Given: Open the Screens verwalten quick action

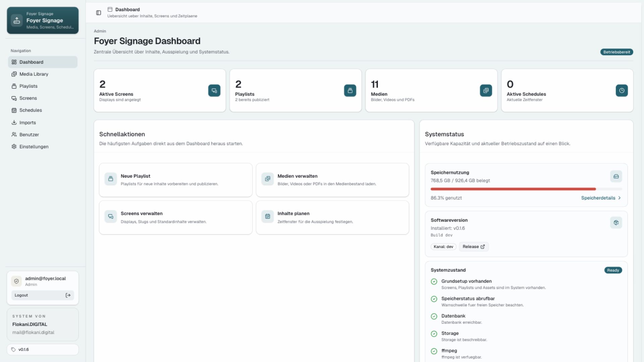Looking at the screenshot, I should coord(175,218).
